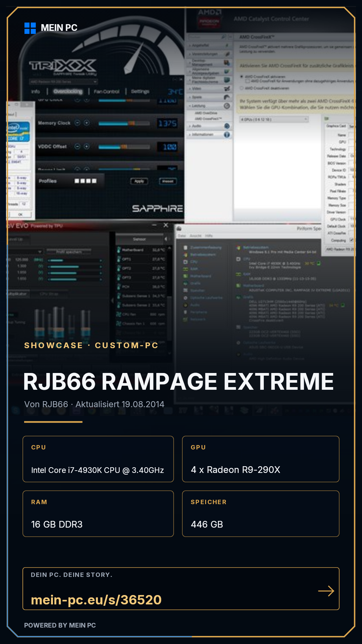Click the Leistung gauge icon

[227, 106]
